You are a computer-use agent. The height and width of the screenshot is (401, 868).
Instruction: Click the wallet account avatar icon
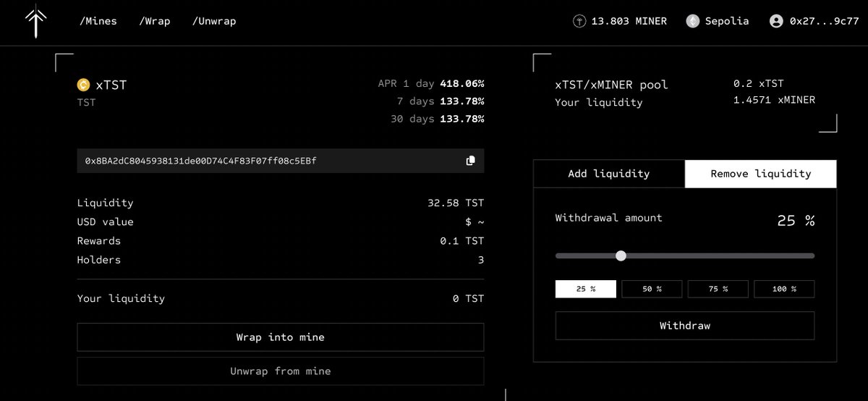coord(776,22)
